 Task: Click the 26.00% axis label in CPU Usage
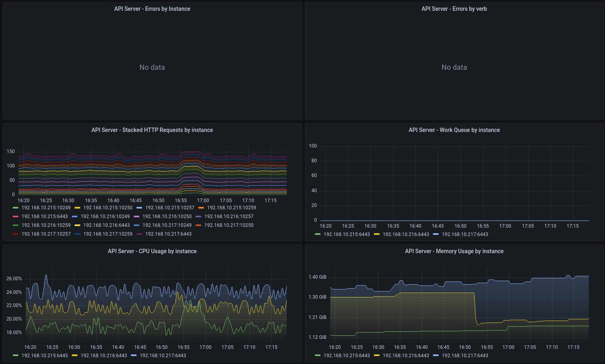(x=14, y=279)
